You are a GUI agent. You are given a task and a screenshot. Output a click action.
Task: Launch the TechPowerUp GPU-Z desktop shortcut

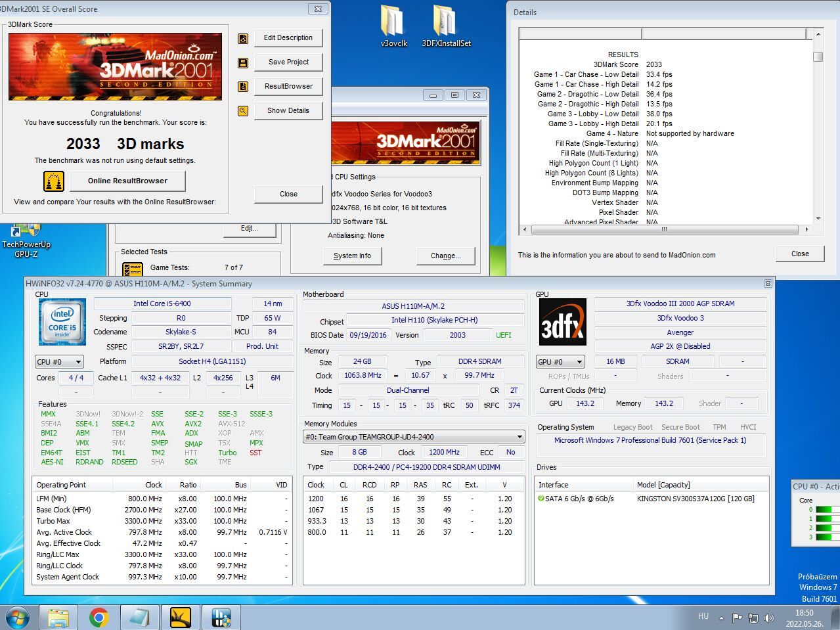click(26, 240)
